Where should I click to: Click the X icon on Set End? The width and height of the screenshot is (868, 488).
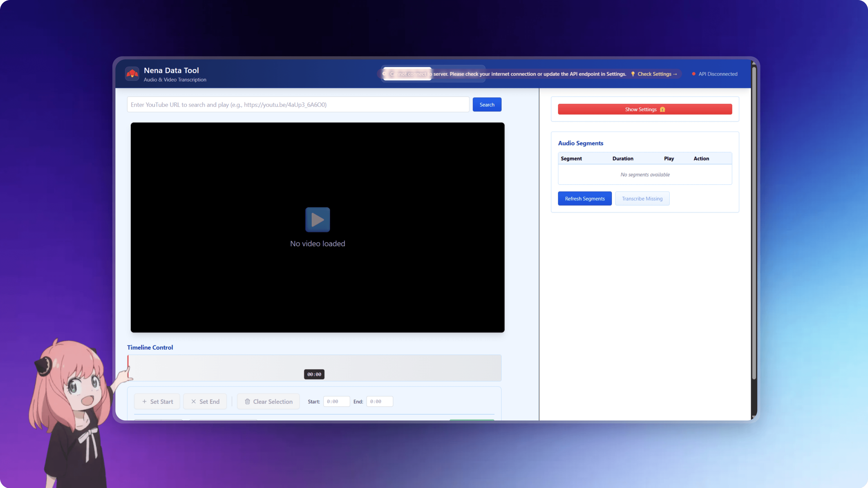[193, 401]
